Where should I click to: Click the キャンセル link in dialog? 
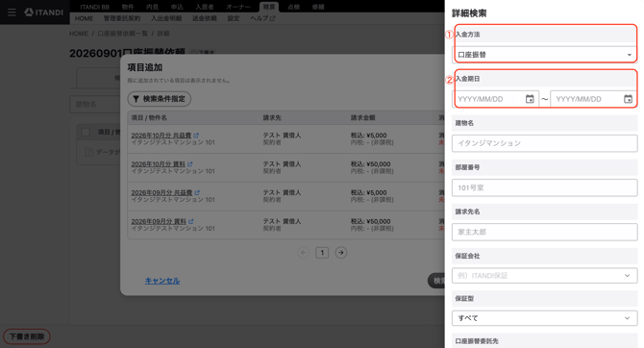pos(162,281)
